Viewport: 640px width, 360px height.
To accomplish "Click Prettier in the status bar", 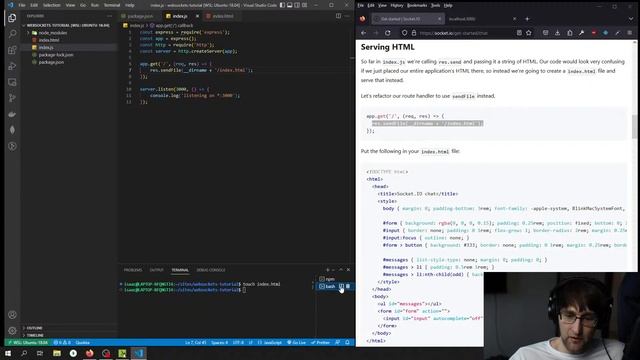I will coord(321,342).
